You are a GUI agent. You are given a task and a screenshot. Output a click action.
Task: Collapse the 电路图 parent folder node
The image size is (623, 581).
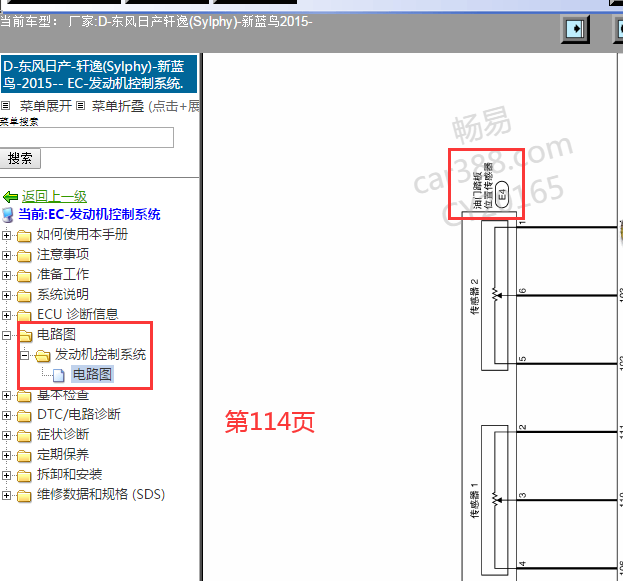tap(7, 335)
